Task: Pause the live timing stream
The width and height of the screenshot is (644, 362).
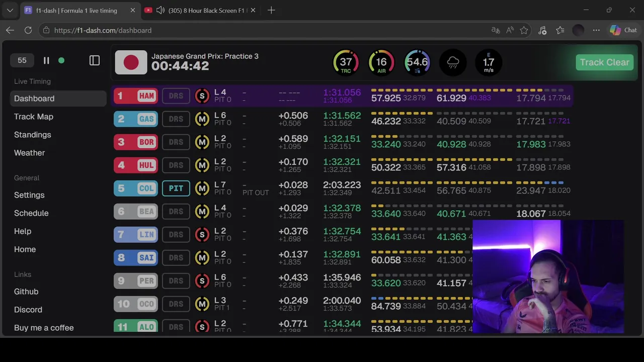Action: click(x=46, y=60)
